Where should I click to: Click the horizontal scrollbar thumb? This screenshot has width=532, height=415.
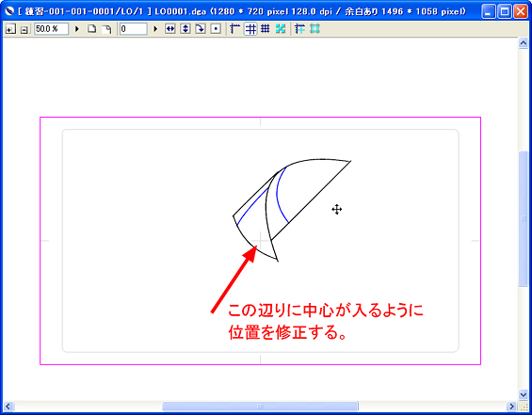260,406
